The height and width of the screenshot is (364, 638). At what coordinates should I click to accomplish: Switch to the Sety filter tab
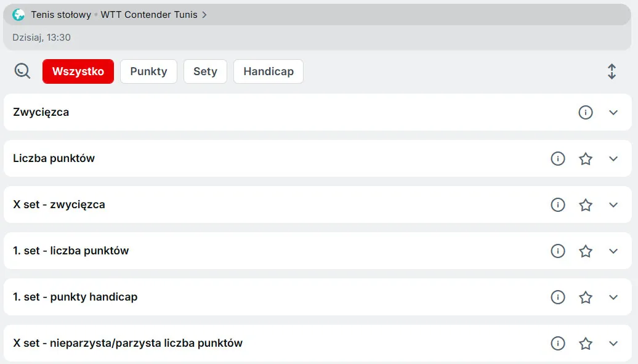205,71
